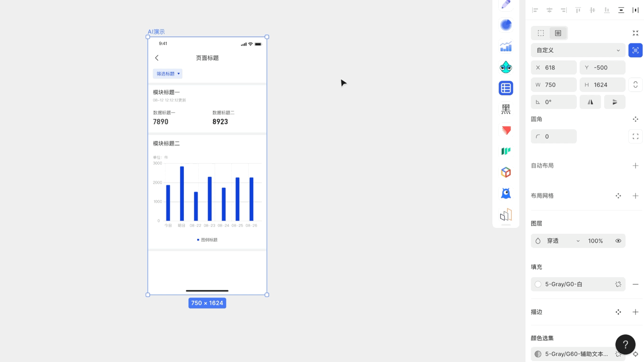The width and height of the screenshot is (644, 362).
Task: Click the 5-Gray/G0-白 fill color swatch
Action: (538, 284)
